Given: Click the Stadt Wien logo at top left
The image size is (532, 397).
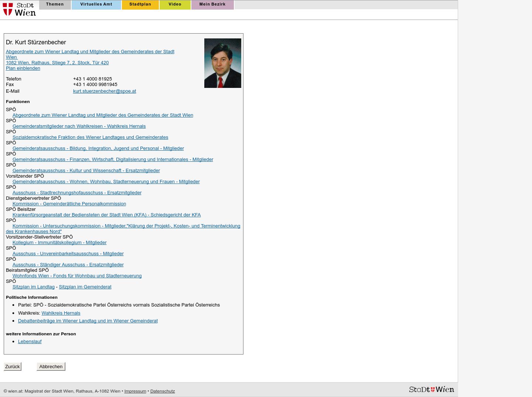Looking at the screenshot, I should click(19, 9).
